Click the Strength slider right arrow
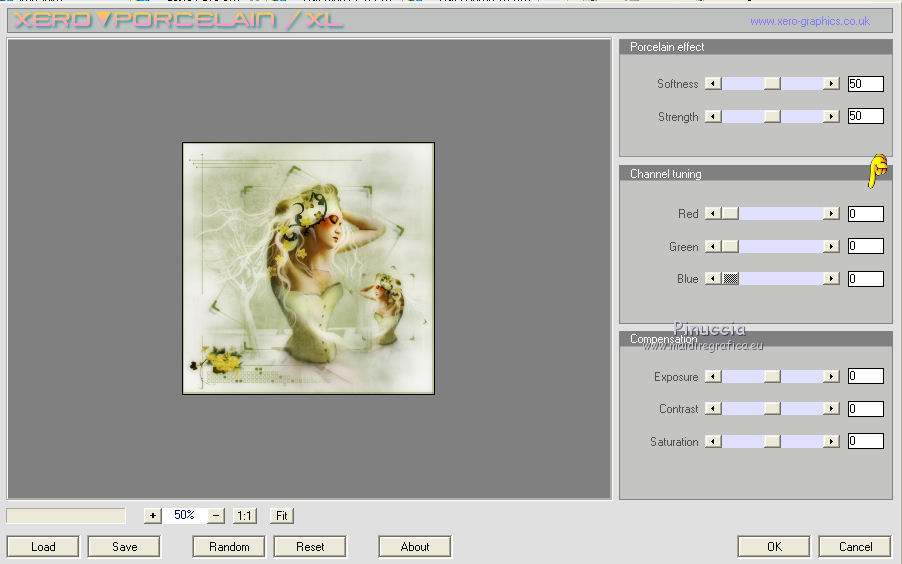The image size is (902, 564). click(x=831, y=116)
